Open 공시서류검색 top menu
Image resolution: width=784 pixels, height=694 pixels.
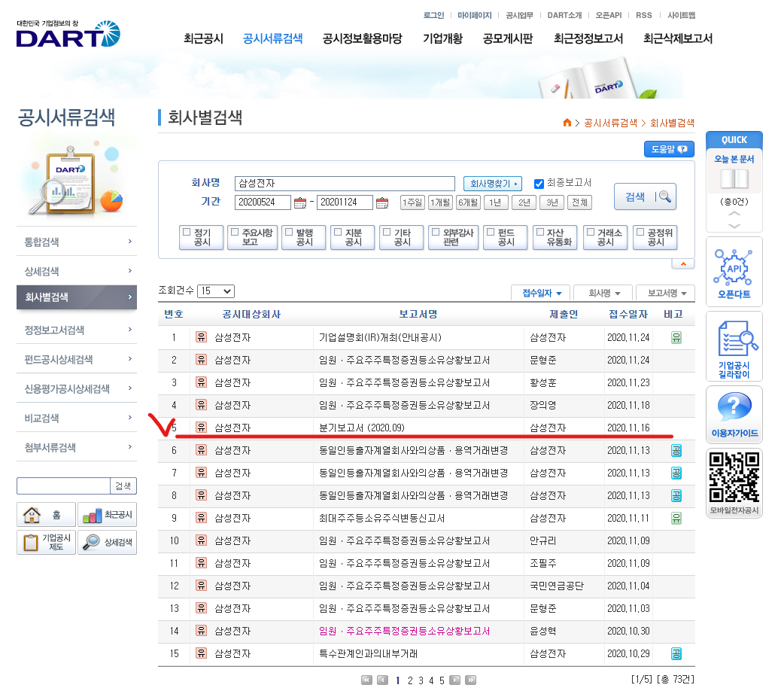[272, 38]
